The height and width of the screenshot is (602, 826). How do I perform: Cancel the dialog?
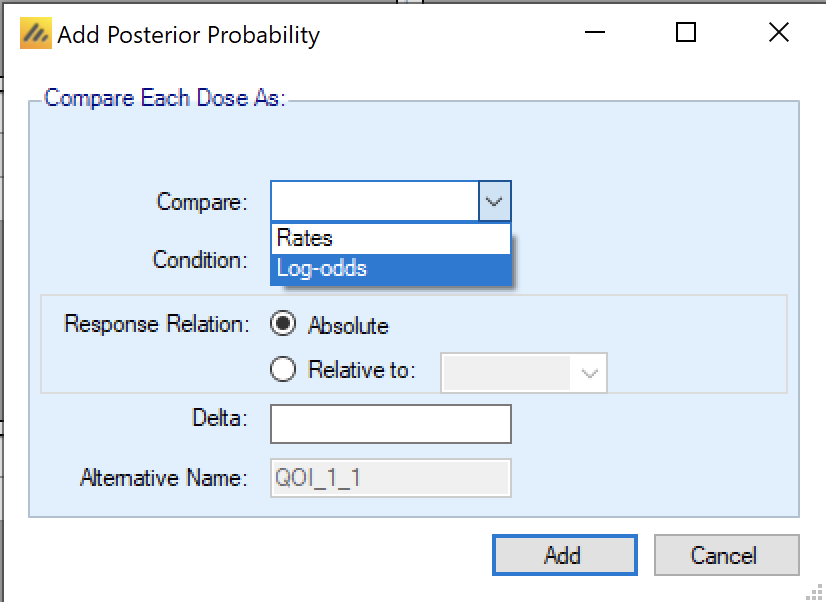click(x=726, y=555)
